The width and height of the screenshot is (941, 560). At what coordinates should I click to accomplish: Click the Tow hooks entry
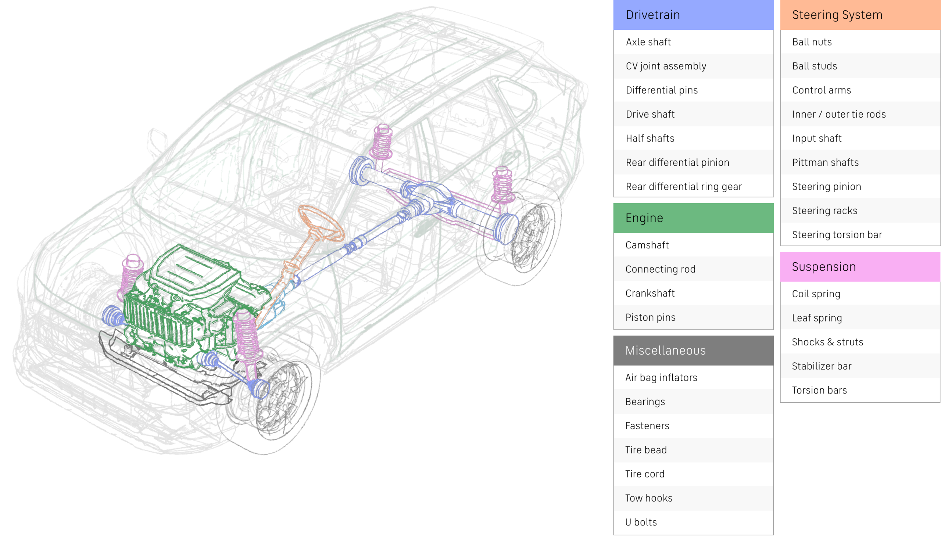pyautogui.click(x=693, y=499)
